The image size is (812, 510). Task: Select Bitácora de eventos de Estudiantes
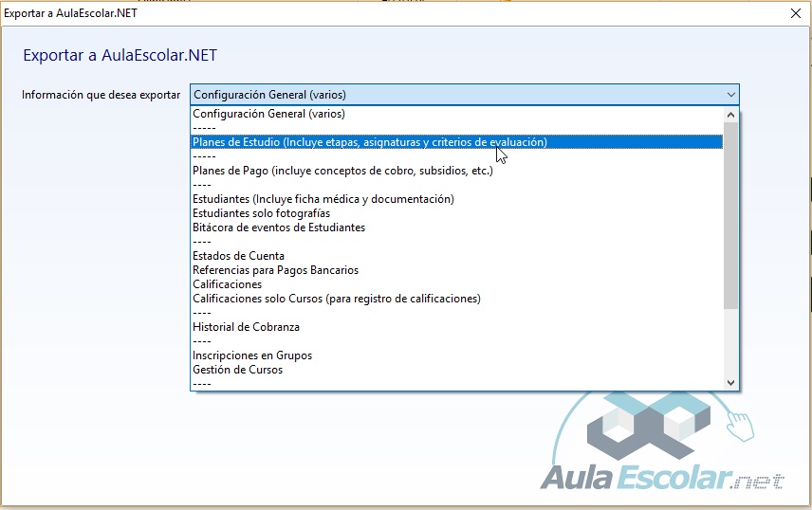click(278, 228)
